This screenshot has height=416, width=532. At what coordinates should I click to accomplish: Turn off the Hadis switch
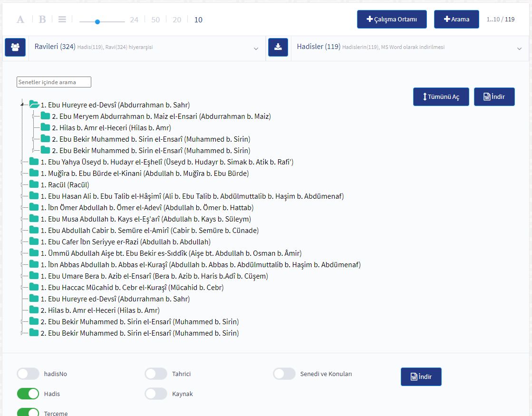tap(28, 394)
